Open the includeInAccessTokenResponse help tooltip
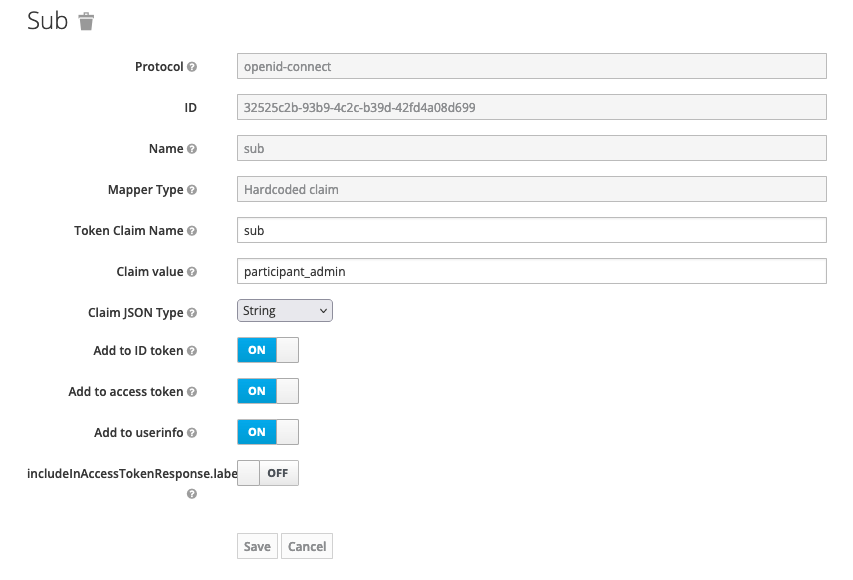Screen dimensions: 853x580 tap(190, 493)
